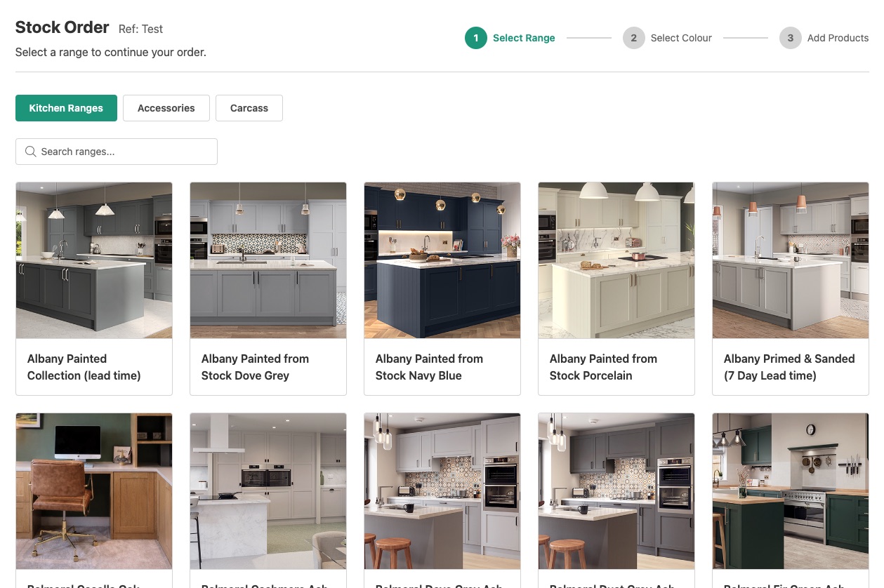The image size is (884, 588).
Task: Click the 'Stock Order' page heading
Action: pos(62,27)
